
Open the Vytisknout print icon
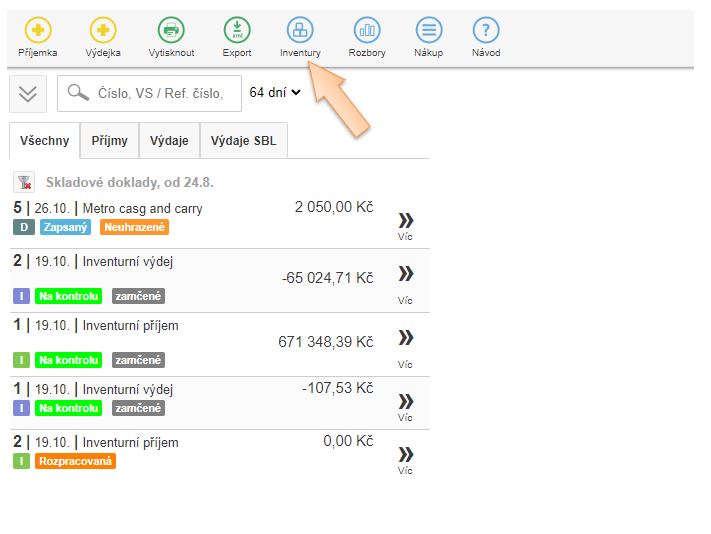tap(171, 31)
